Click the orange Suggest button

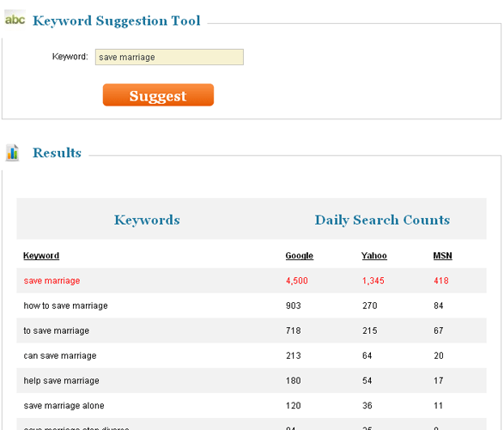[158, 95]
